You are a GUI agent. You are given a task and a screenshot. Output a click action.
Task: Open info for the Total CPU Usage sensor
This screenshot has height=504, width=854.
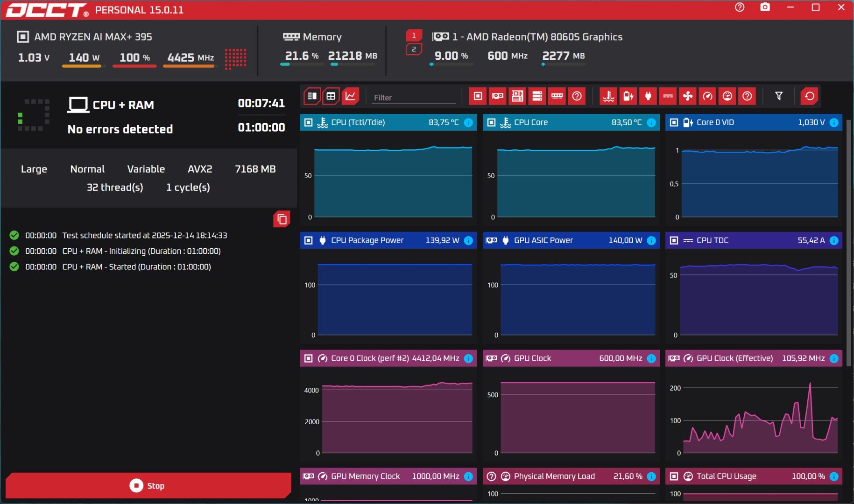point(834,476)
